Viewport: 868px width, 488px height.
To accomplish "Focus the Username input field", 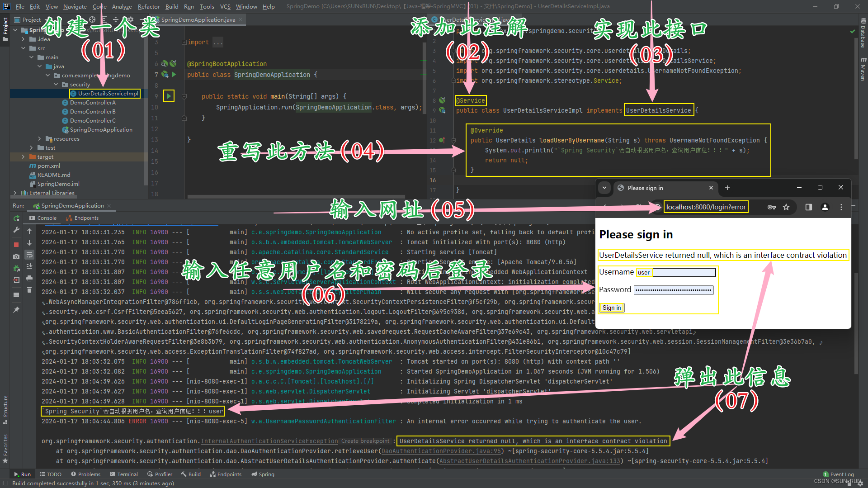I will 676,272.
